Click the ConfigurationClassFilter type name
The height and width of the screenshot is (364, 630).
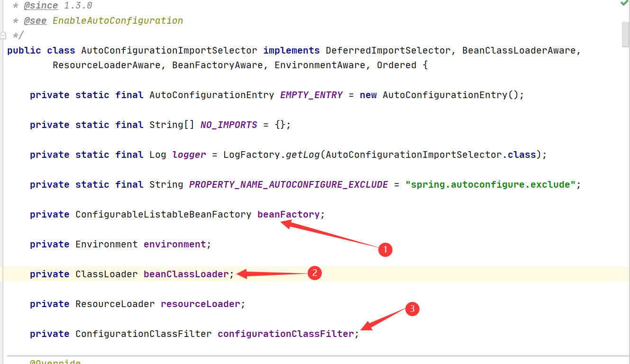pyautogui.click(x=144, y=334)
